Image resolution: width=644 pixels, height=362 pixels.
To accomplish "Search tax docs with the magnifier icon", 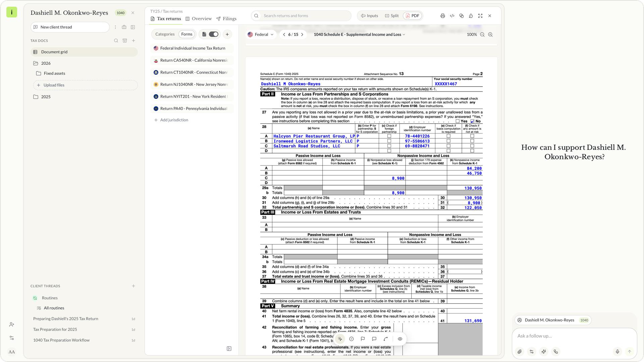I will coord(116,41).
